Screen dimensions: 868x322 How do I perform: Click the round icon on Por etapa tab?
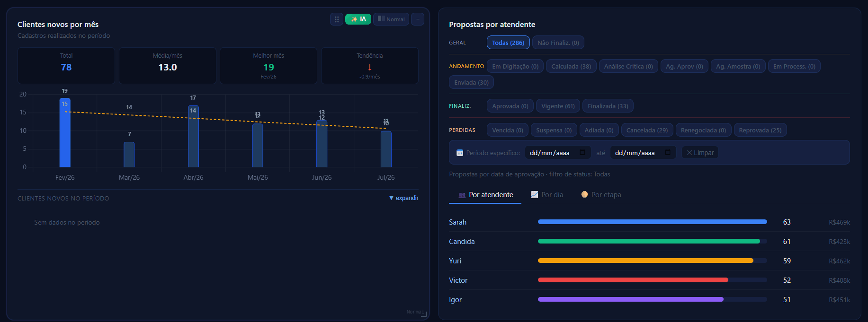[x=584, y=194]
